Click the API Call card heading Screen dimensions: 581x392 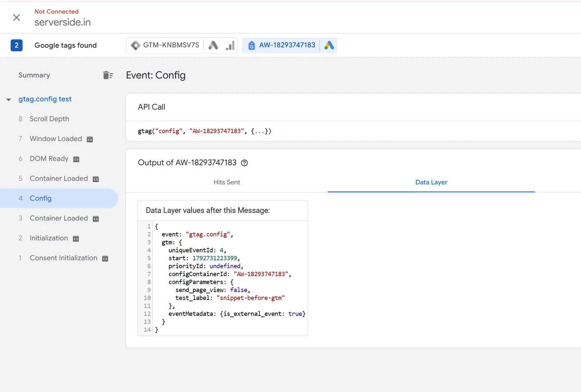(x=151, y=107)
